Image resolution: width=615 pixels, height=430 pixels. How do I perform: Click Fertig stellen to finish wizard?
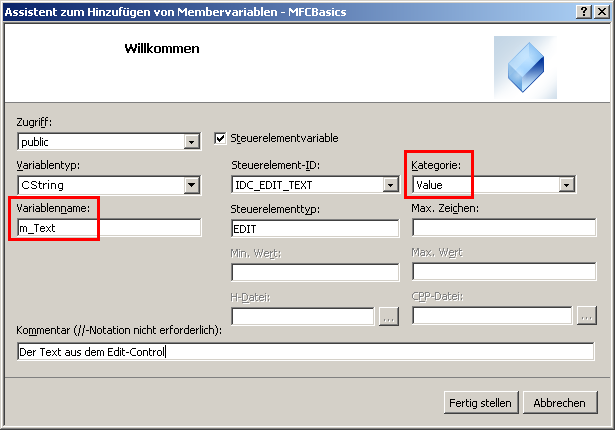(481, 403)
